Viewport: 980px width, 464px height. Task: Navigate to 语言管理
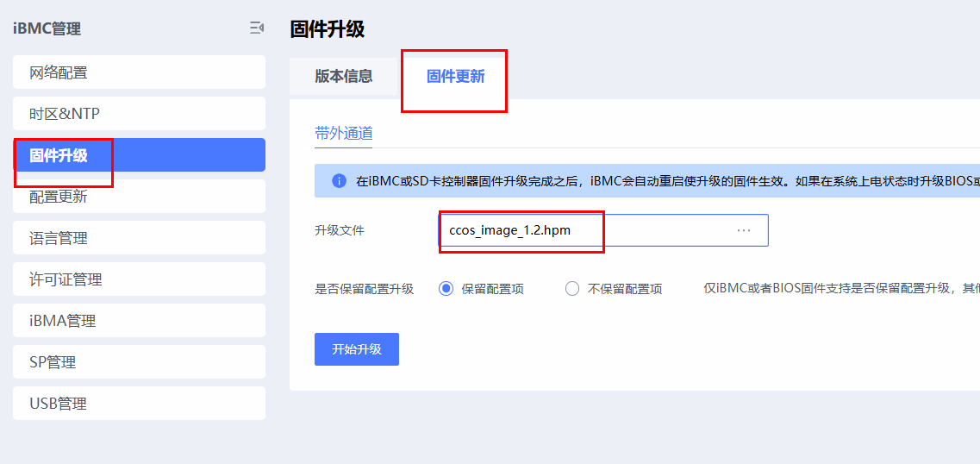click(x=139, y=238)
